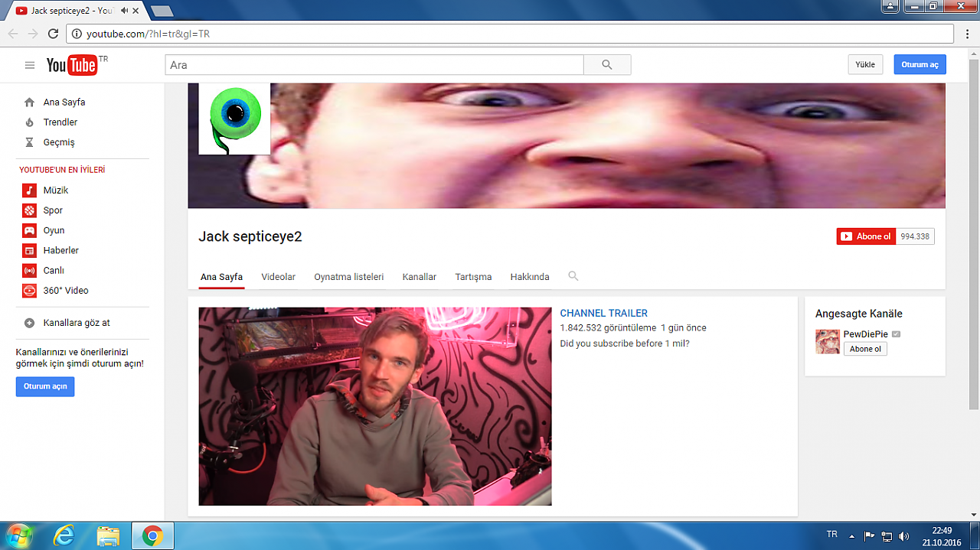This screenshot has width=980, height=550.
Task: Click the 994.338 subscriber count
Action: [915, 236]
